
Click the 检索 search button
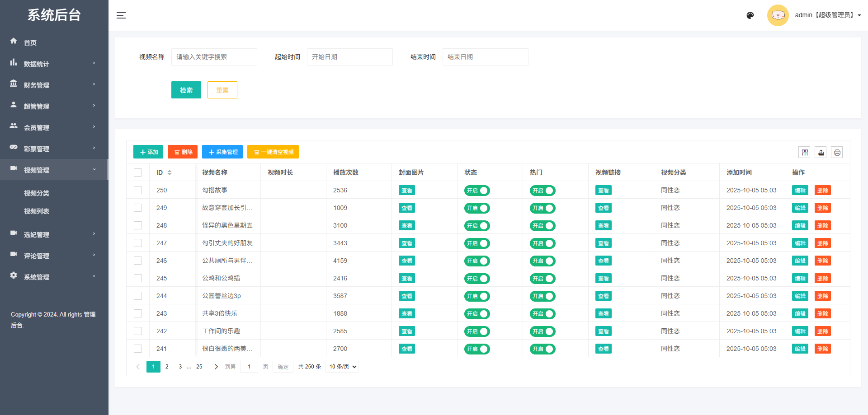tap(186, 89)
